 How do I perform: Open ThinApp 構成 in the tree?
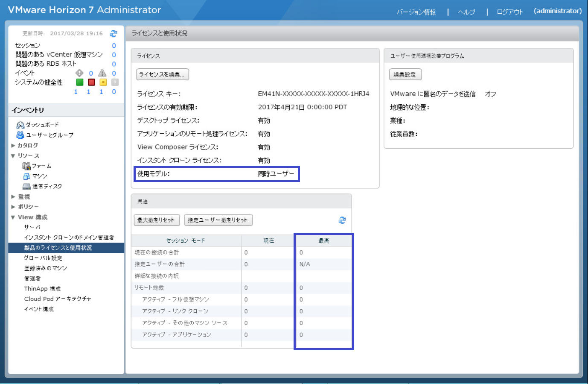pos(42,289)
